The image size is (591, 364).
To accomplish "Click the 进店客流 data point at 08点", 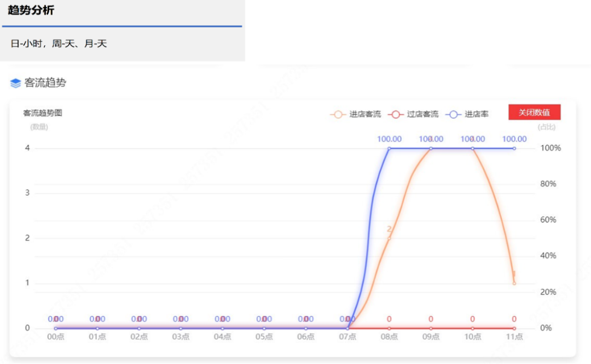I will [389, 238].
